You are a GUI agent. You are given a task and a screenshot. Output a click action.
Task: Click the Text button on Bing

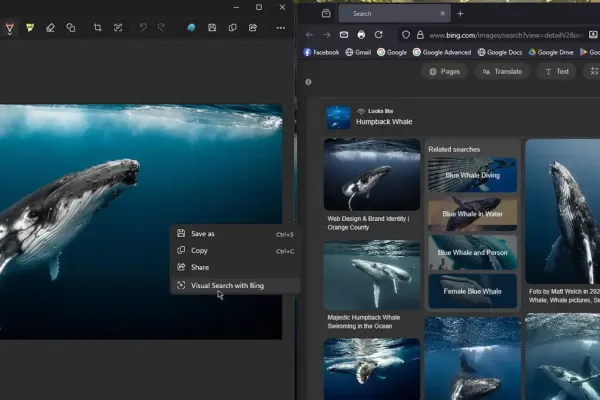point(556,72)
